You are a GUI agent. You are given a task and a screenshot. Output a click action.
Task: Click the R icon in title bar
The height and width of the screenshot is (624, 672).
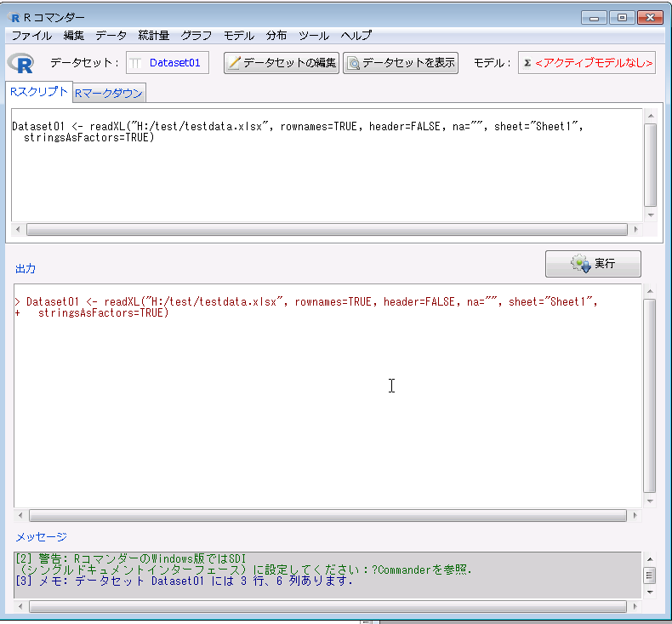tap(14, 18)
